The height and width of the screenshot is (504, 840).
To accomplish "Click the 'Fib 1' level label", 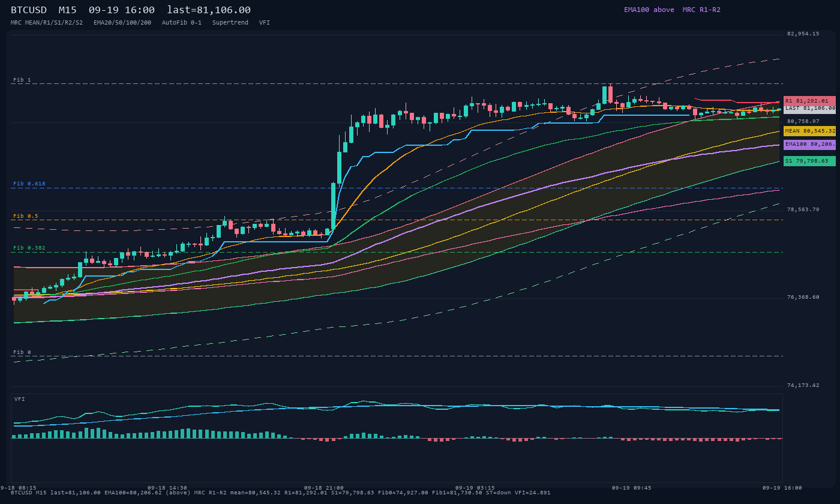I will pos(22,80).
